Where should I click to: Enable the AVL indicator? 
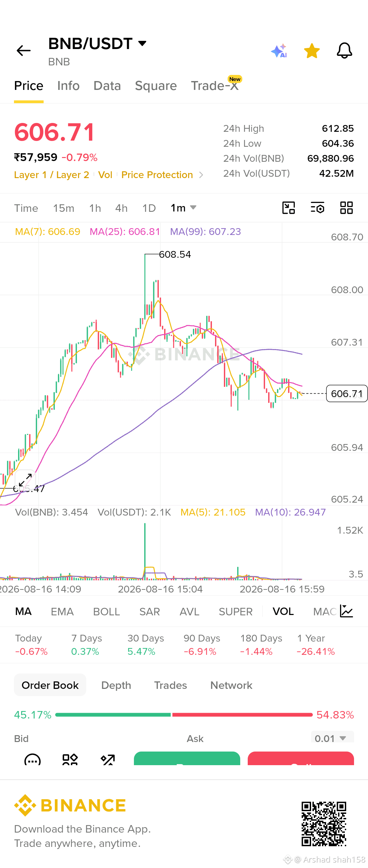[189, 612]
